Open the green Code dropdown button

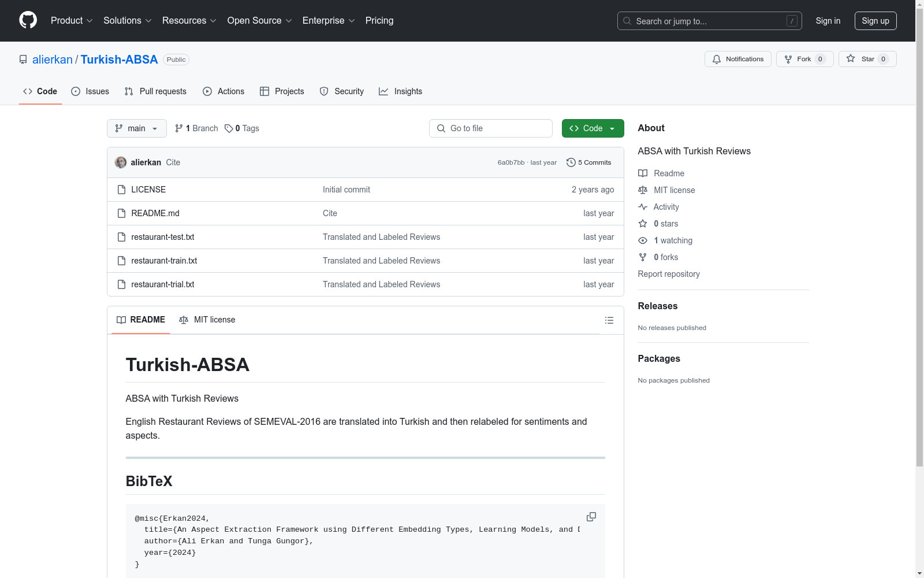pos(593,128)
